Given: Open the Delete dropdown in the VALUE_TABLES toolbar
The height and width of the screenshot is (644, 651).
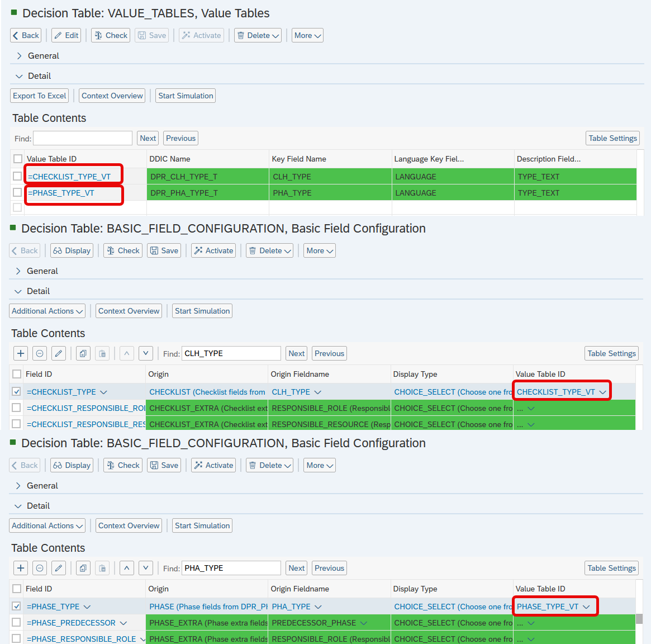Looking at the screenshot, I should coord(258,35).
